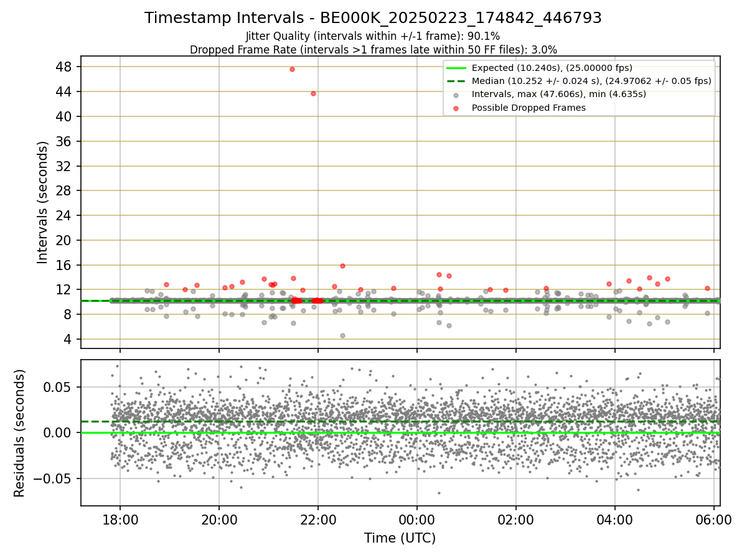Click the 'Jitter Quality' subtitle line showing 90.1%

pyautogui.click(x=373, y=37)
